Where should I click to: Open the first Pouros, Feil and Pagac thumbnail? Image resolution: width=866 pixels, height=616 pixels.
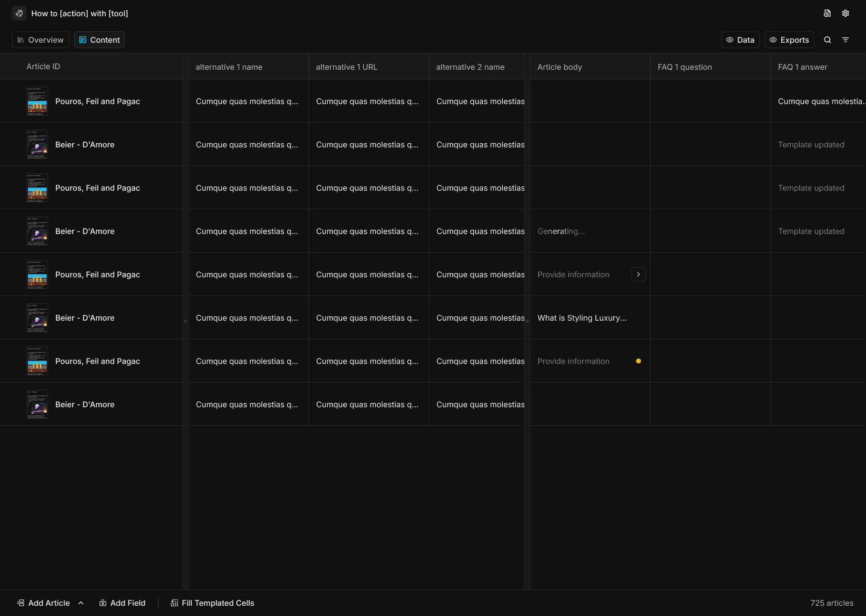point(37,101)
